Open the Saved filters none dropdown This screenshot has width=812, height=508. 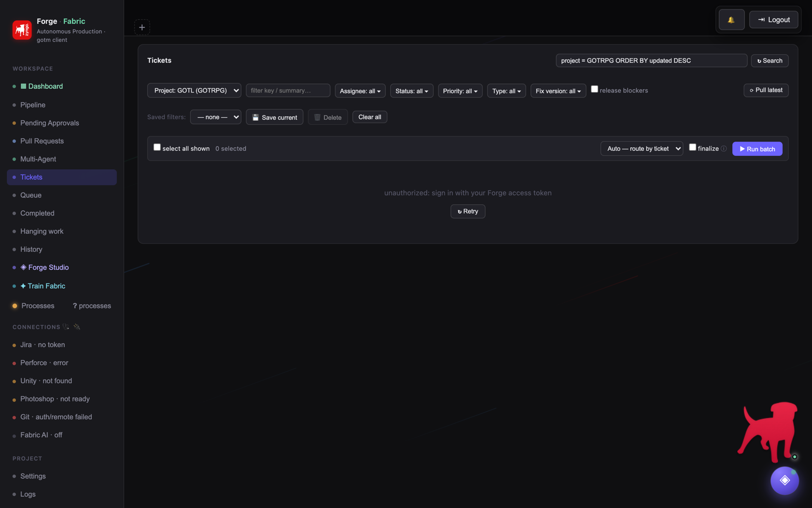(216, 117)
